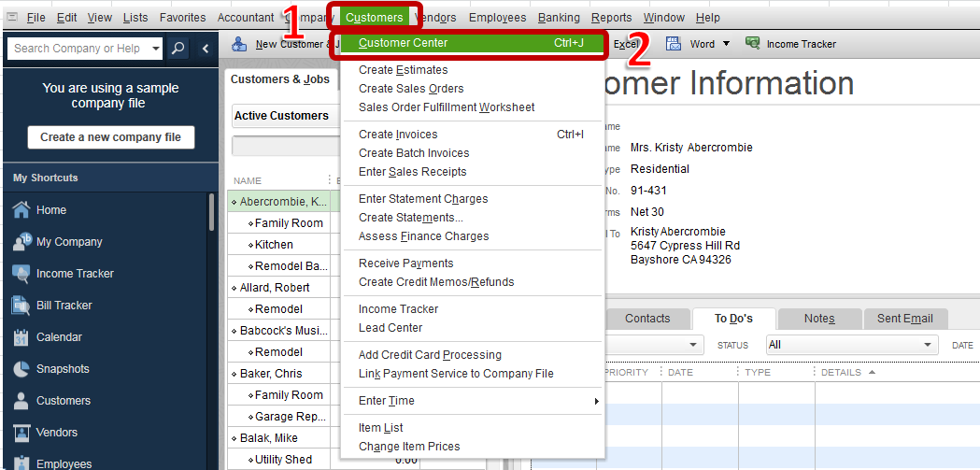
Task: Open the Window menu
Action: (663, 18)
